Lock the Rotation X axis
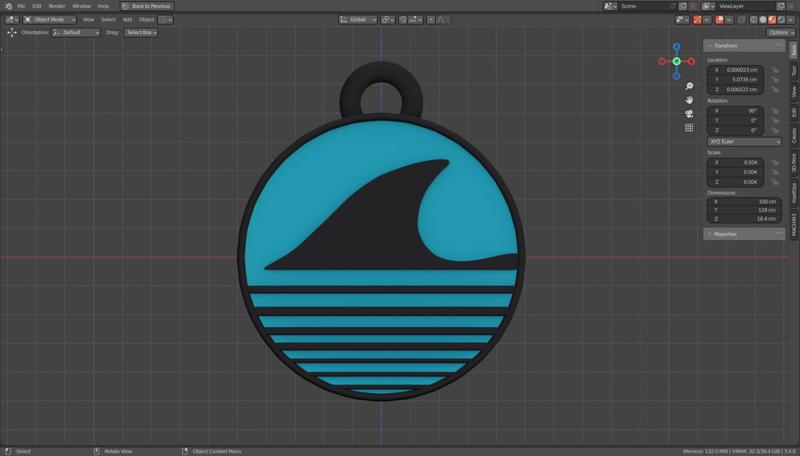This screenshot has height=456, width=800. pyautogui.click(x=775, y=111)
